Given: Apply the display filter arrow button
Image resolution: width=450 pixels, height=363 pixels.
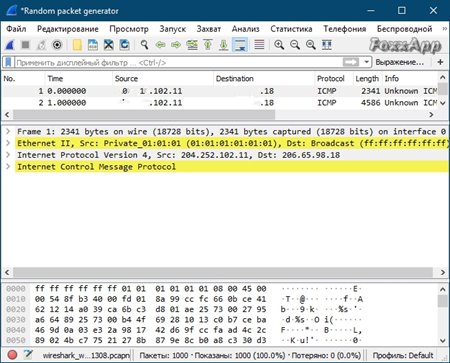Looking at the screenshot, I should (x=351, y=62).
